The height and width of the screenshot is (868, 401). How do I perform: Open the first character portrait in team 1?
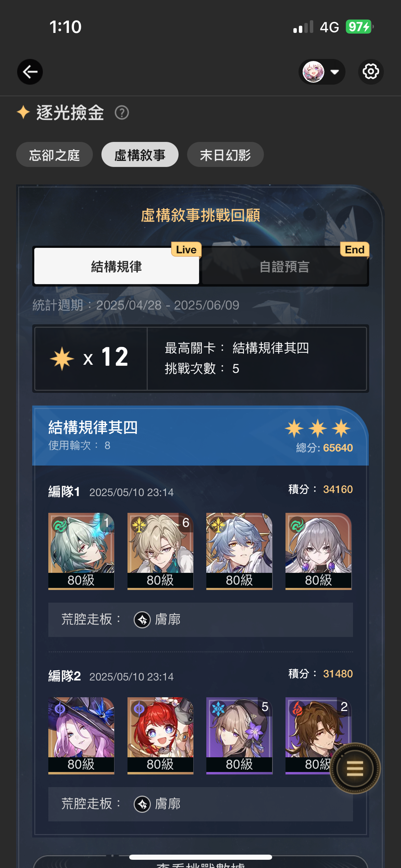coord(81,551)
